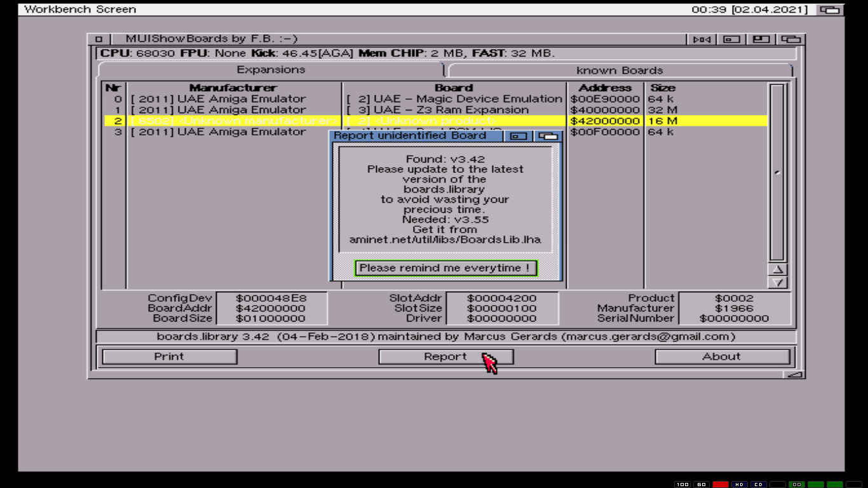Click the iconify gadget of MUIShowBoards window
This screenshot has width=868, height=488.
(731, 39)
